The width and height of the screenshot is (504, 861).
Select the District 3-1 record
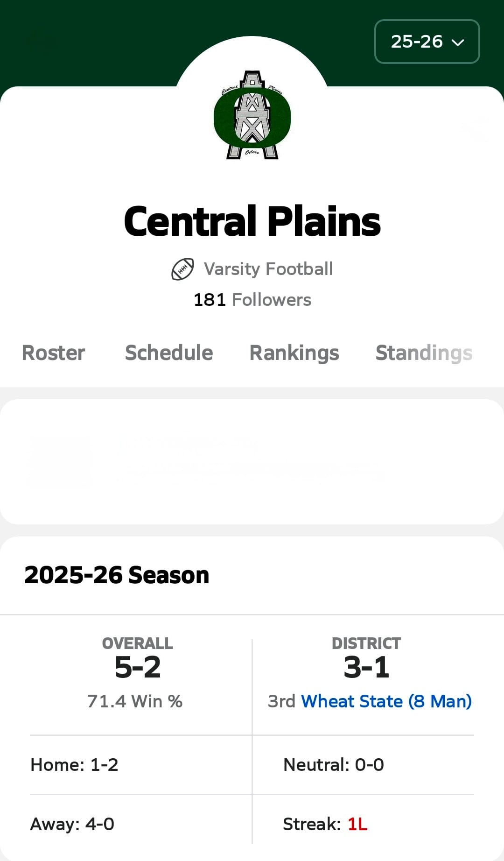pyautogui.click(x=366, y=667)
